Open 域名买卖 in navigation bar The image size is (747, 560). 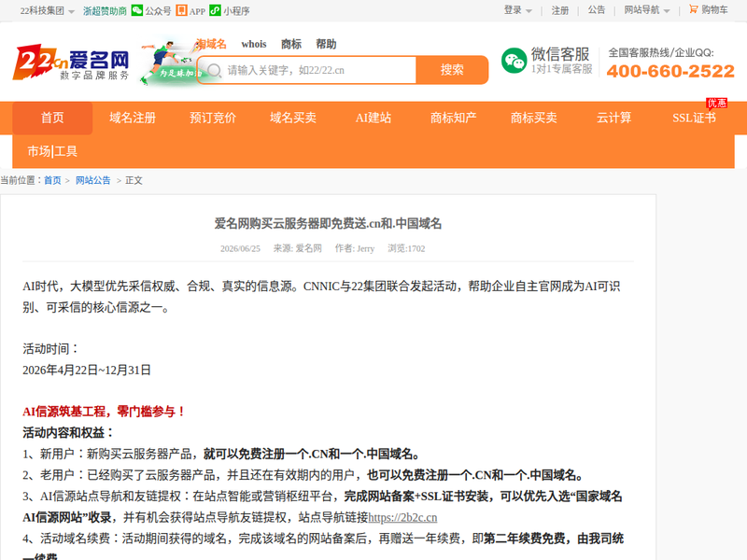click(x=293, y=118)
